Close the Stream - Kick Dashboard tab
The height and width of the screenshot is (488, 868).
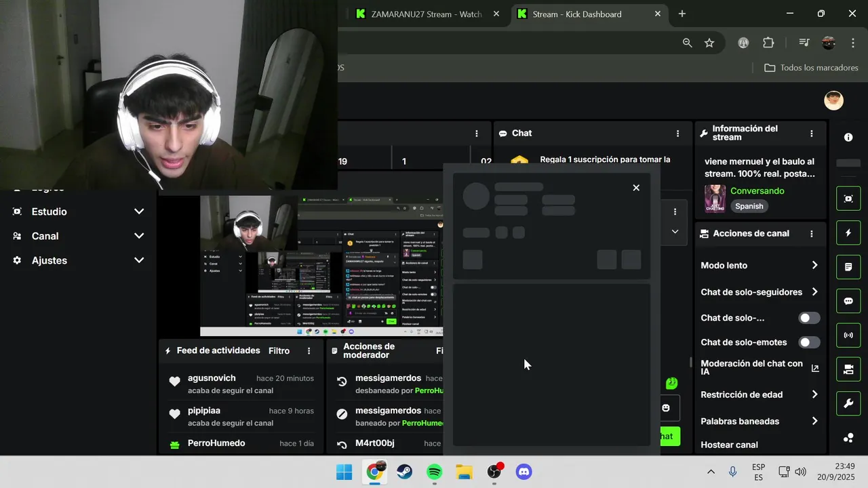coord(658,14)
